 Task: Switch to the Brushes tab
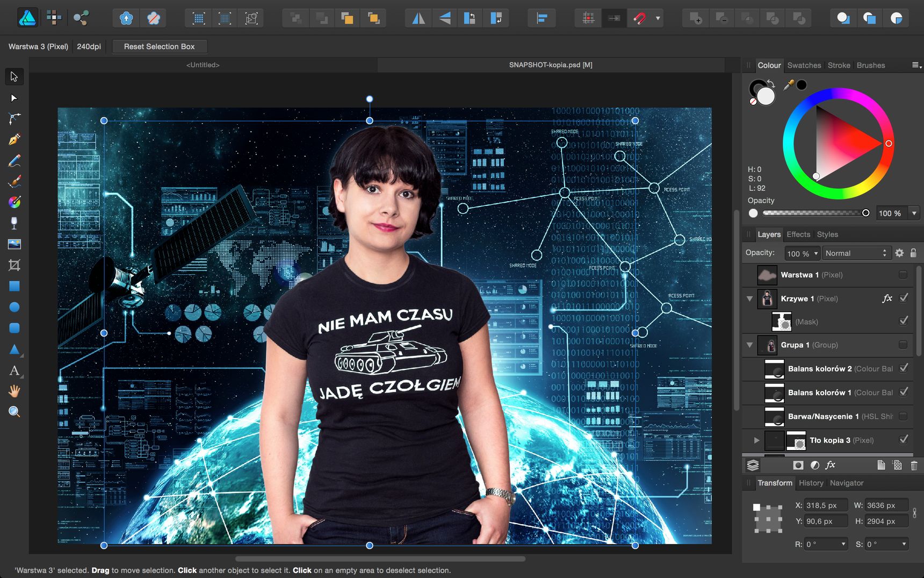(871, 66)
